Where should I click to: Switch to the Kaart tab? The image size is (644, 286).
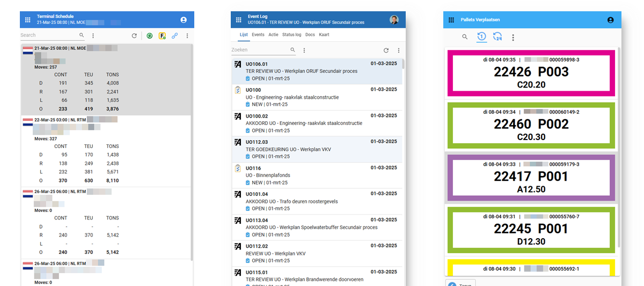click(324, 34)
